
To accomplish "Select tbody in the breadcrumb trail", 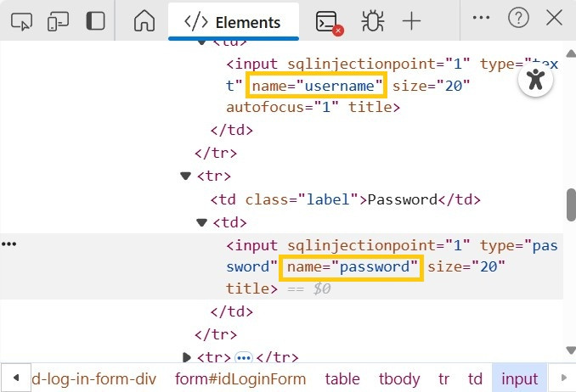I will click(x=399, y=378).
